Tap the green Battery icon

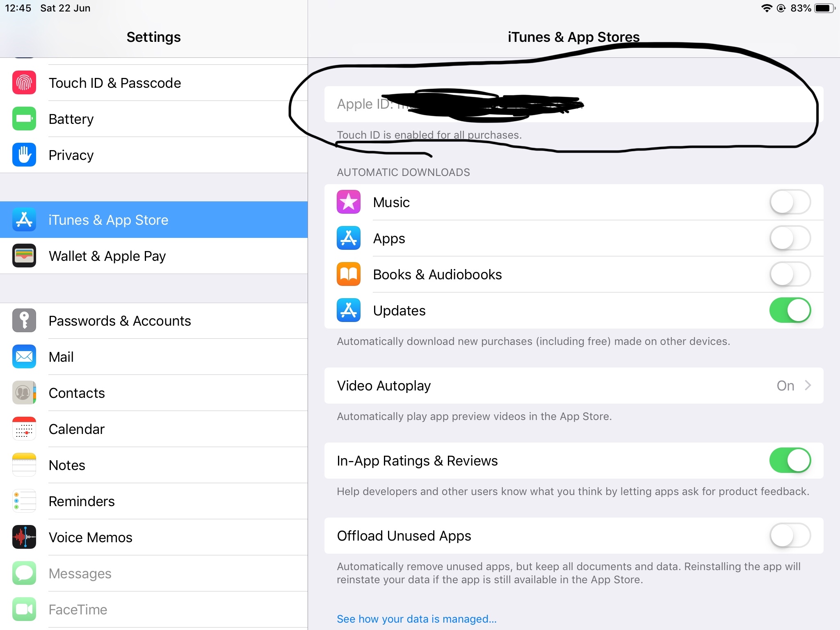(24, 119)
